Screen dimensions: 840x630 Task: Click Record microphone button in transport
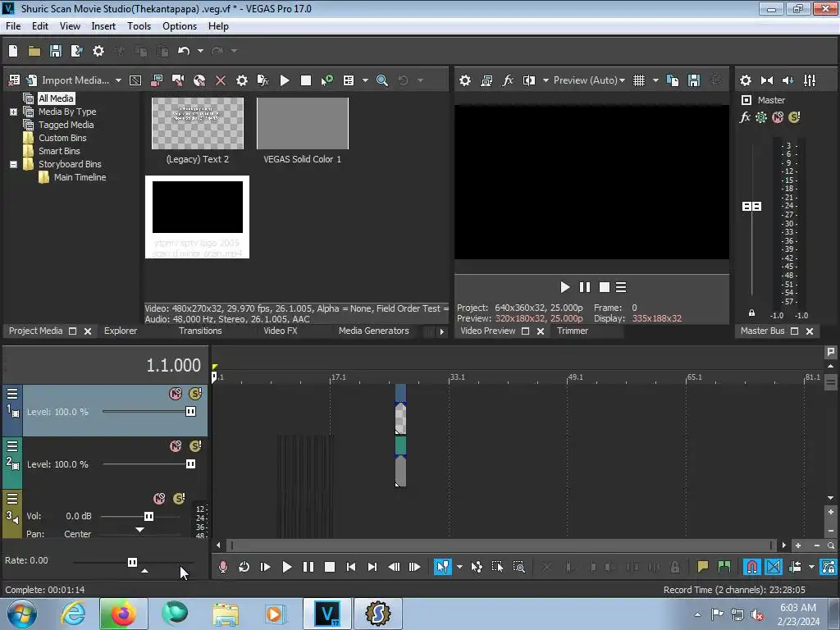[x=223, y=567]
